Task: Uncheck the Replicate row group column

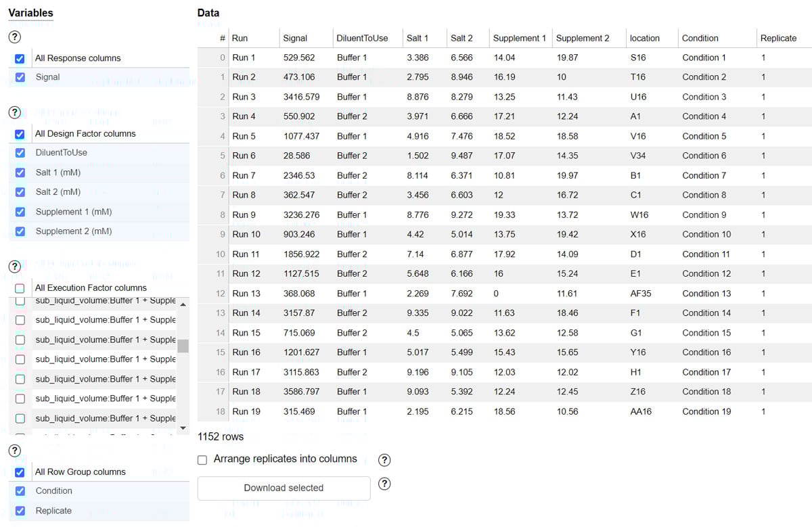Action: (x=19, y=510)
